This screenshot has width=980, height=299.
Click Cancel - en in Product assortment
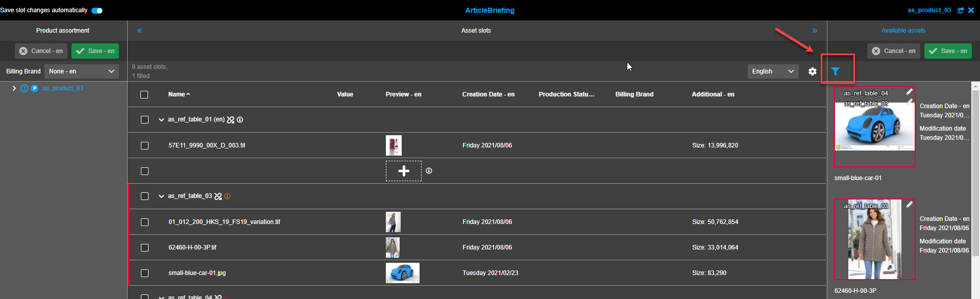click(x=41, y=51)
